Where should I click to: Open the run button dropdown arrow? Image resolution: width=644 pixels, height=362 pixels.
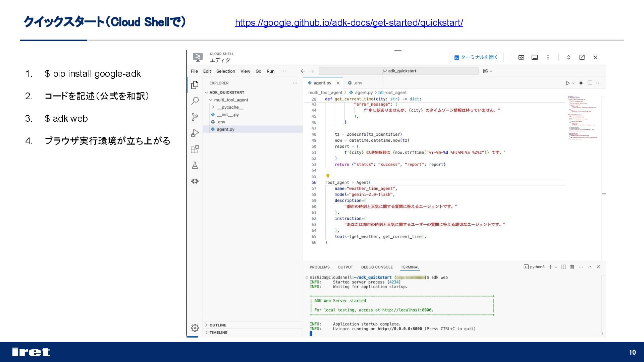pyautogui.click(x=573, y=83)
